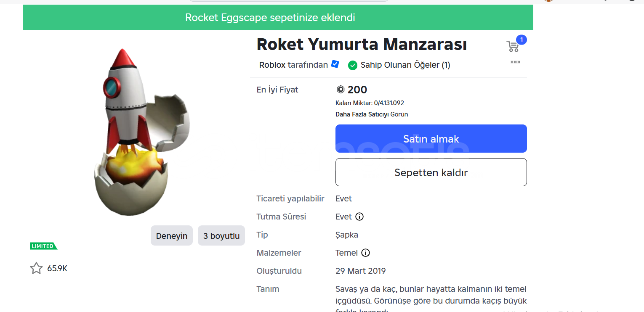Click the Şapka type value
The height and width of the screenshot is (312, 644).
(x=347, y=235)
